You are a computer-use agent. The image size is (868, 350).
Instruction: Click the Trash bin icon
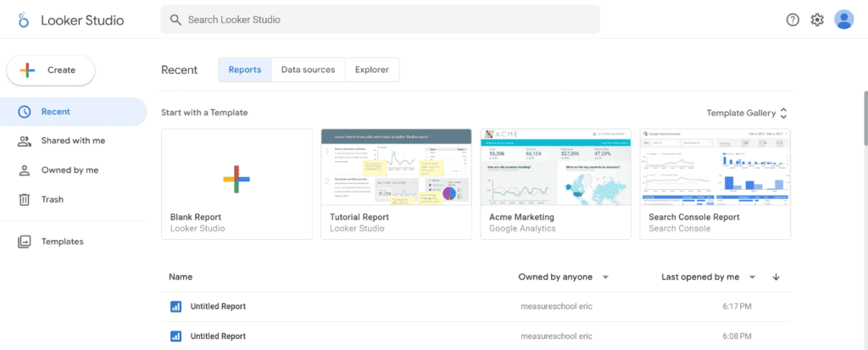(25, 199)
